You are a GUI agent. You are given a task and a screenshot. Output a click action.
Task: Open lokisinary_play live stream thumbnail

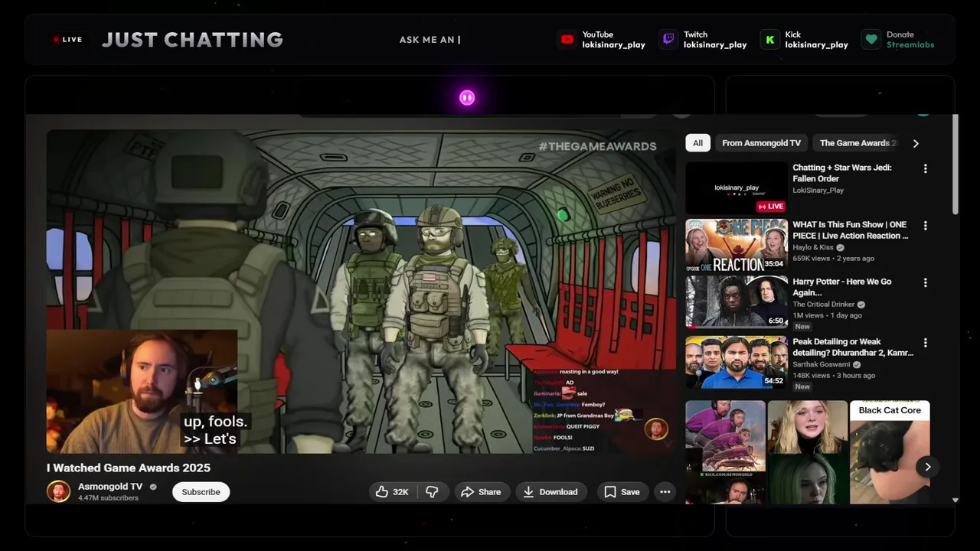[737, 187]
